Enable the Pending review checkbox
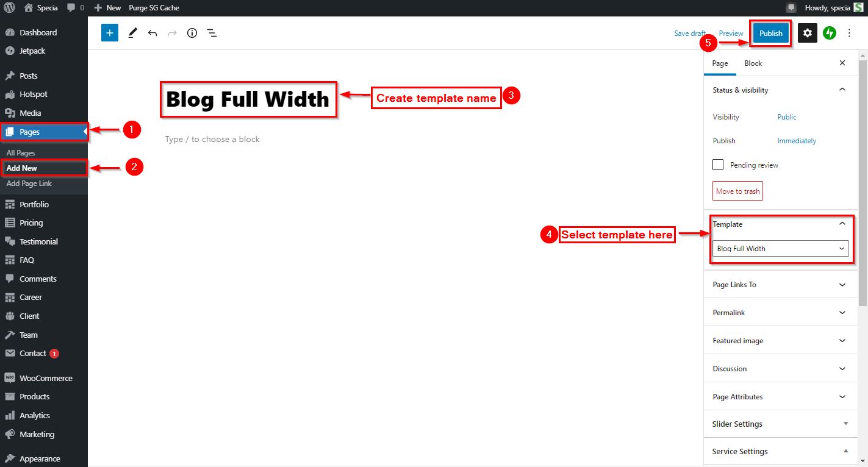Image resolution: width=868 pixels, height=467 pixels. [x=718, y=164]
